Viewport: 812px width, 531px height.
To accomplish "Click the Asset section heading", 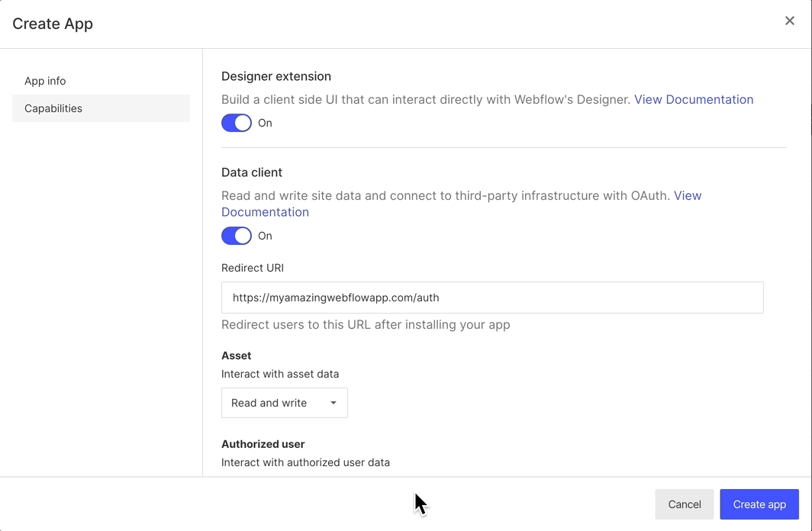I will [236, 355].
